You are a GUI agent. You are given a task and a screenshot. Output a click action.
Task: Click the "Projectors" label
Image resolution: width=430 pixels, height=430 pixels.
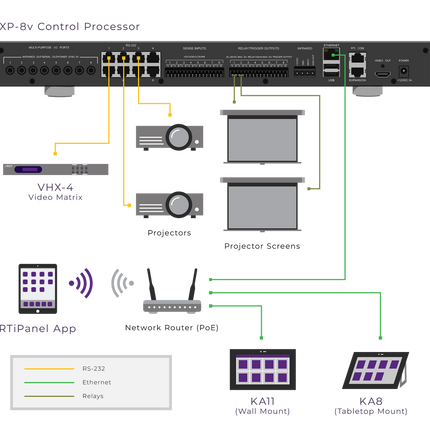click(x=169, y=233)
